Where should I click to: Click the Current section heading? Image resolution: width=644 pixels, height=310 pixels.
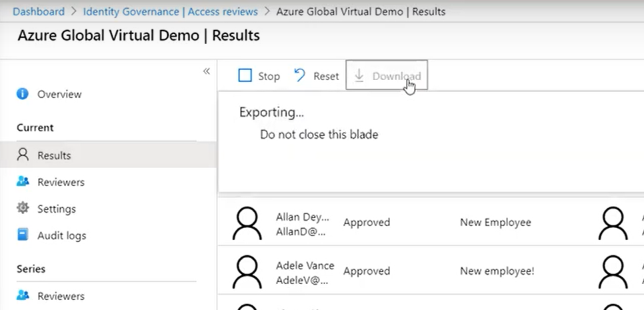point(35,128)
